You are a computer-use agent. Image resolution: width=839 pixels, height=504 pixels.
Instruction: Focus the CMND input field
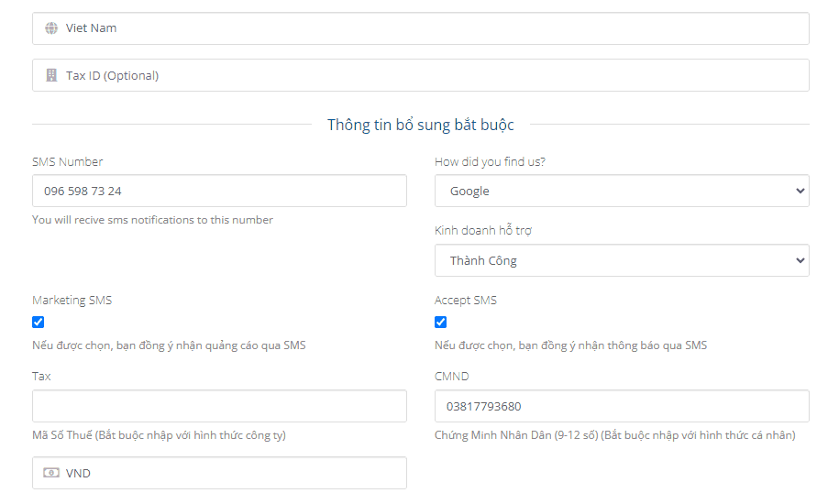(622, 406)
